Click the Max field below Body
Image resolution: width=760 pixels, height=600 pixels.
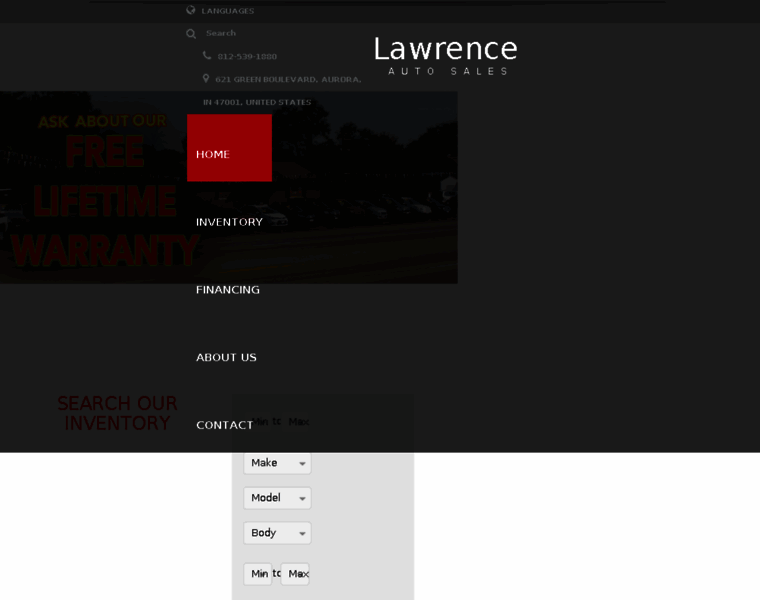click(295, 574)
